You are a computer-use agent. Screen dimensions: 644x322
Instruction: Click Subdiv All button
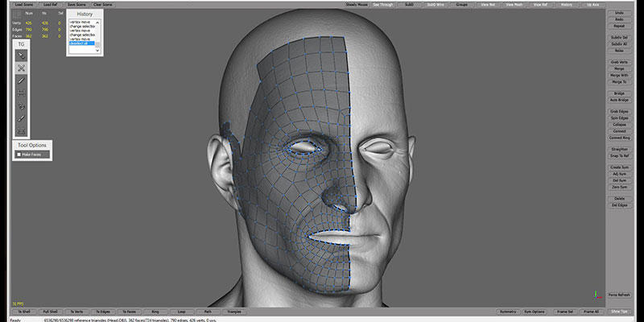click(x=619, y=44)
